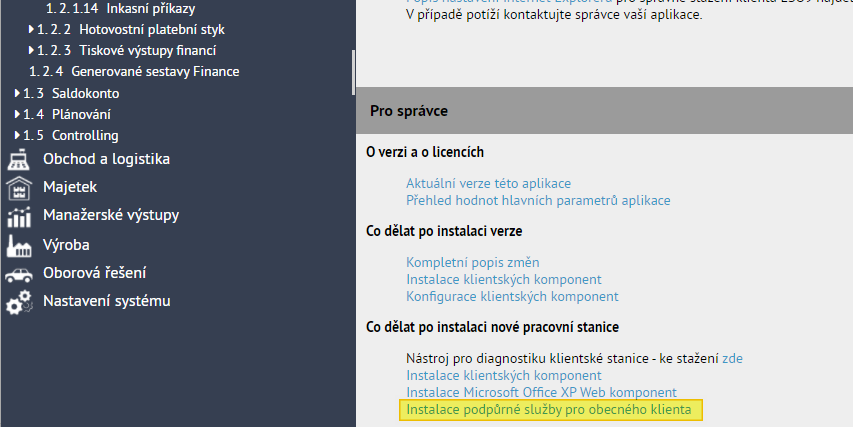Open Instalace klientských komponent under Co dělat po instalaci verze
This screenshot has width=853, height=427.
pos(504,279)
